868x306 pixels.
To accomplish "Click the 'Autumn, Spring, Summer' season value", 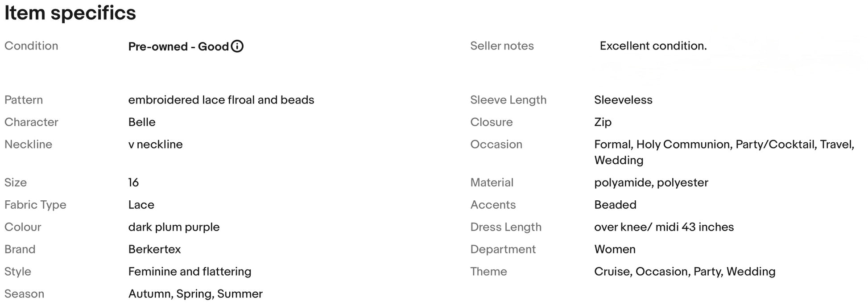I will click(195, 294).
